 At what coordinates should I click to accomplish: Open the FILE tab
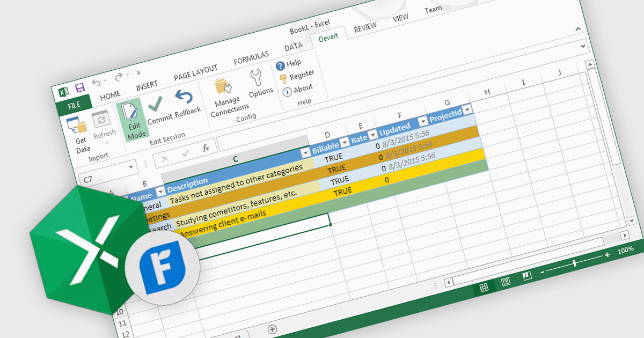[74, 105]
